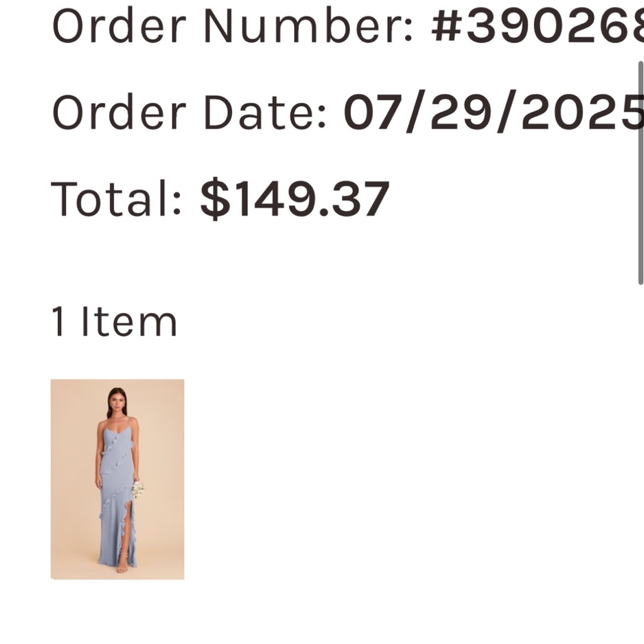Click the order date 07/29/2025

click(493, 113)
